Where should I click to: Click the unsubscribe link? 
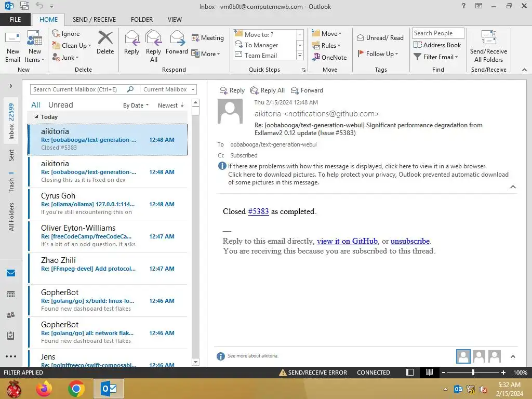click(410, 241)
